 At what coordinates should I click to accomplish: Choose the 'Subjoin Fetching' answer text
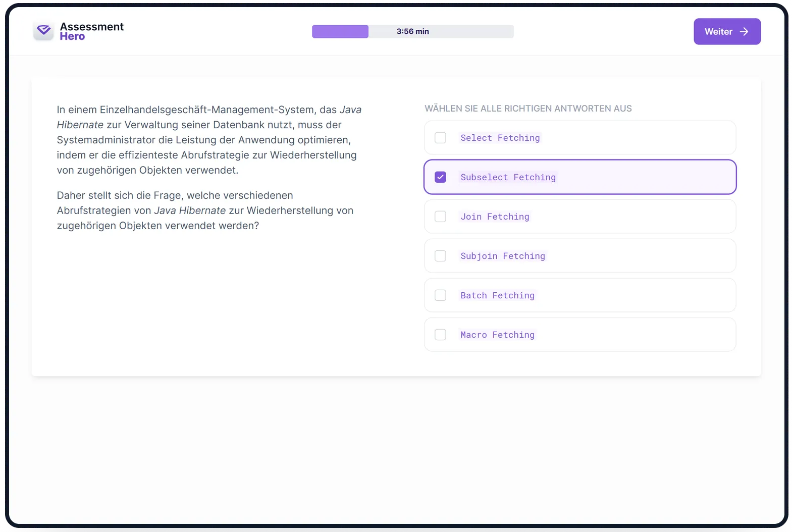click(x=503, y=256)
